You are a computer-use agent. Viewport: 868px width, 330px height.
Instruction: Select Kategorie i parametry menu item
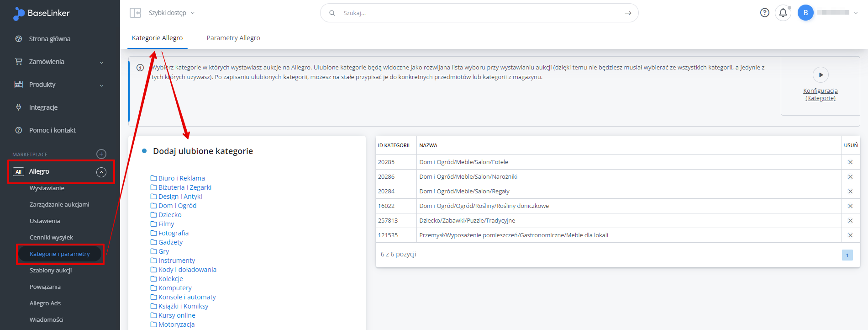pos(60,254)
